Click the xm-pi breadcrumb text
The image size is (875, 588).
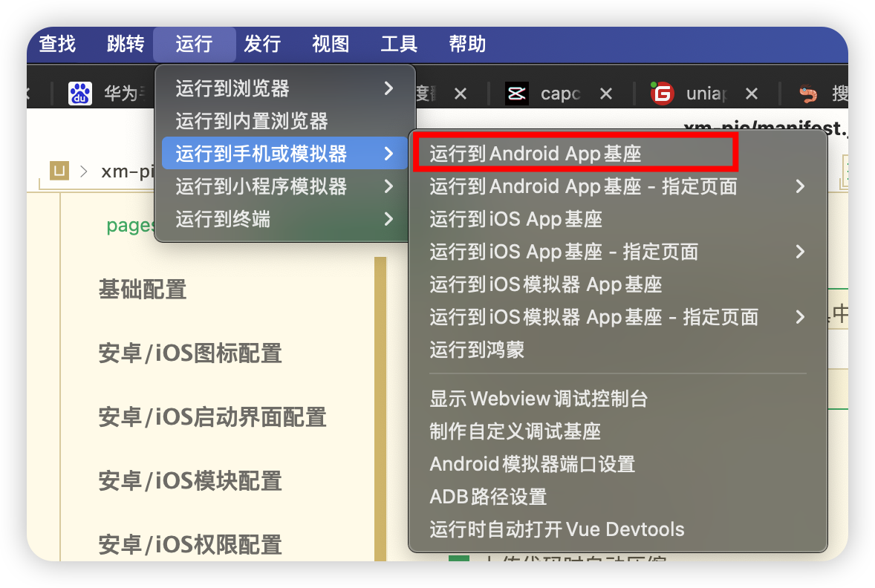[127, 171]
